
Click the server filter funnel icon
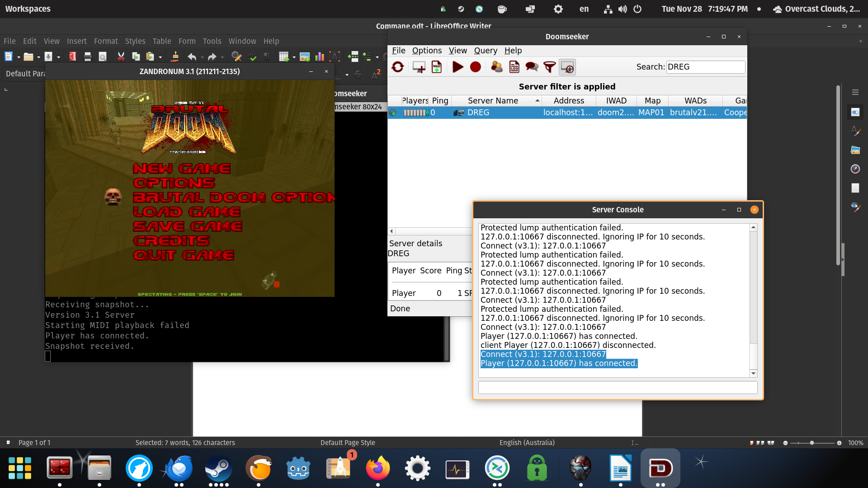click(549, 67)
